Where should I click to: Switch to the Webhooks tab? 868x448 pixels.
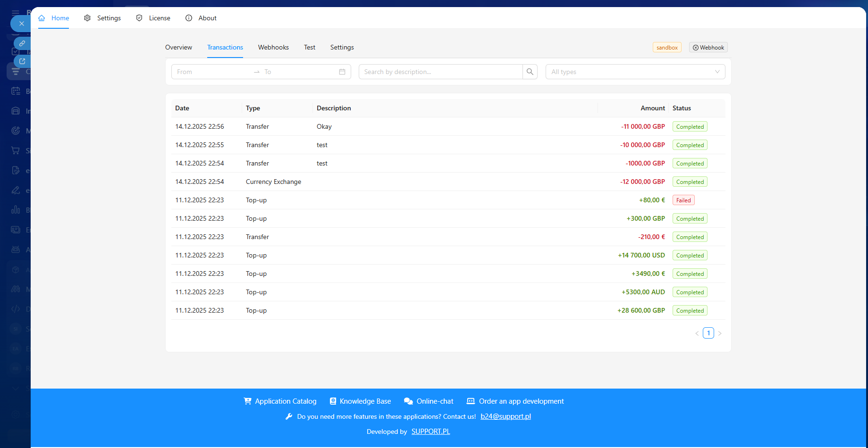273,47
